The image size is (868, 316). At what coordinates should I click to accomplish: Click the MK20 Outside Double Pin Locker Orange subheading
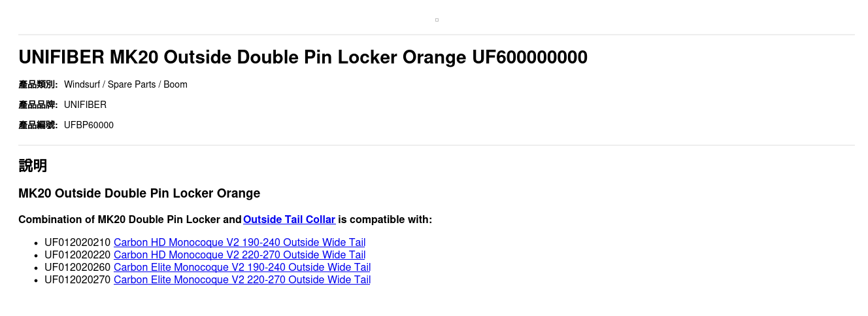point(139,194)
